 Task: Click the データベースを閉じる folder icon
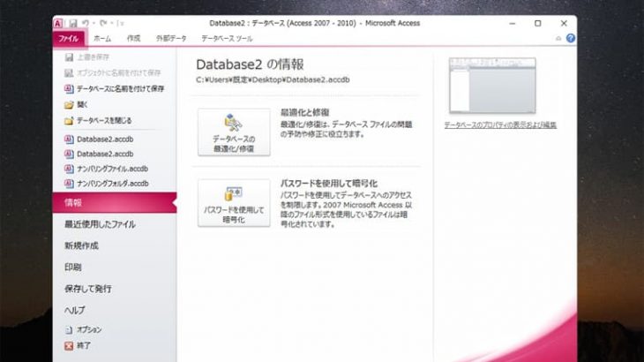point(69,121)
